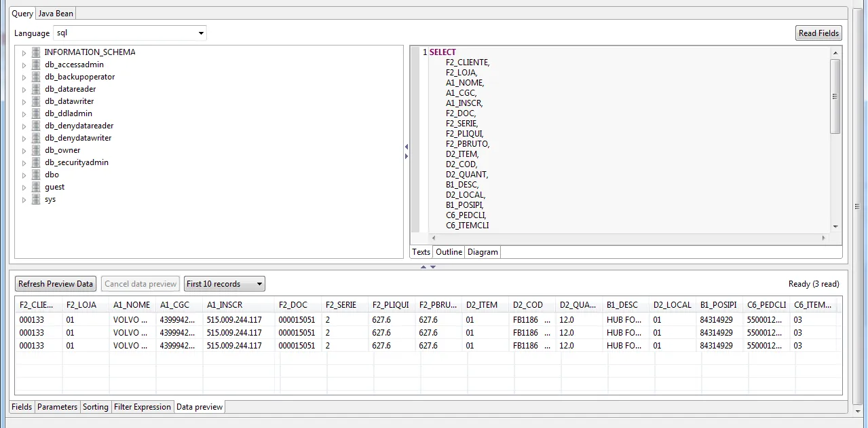Screen dimensions: 868x428
Task: Click the INFORMATION_SCHEMA schema icon
Action: [x=36, y=52]
